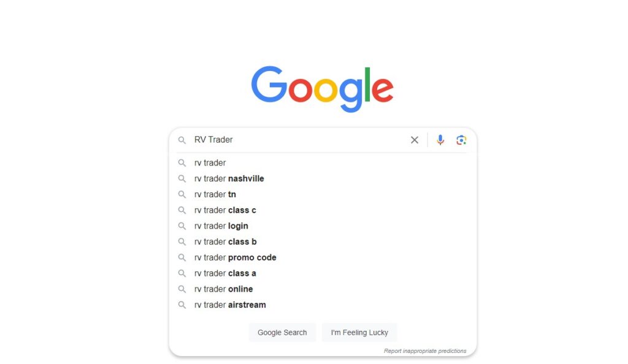The height and width of the screenshot is (364, 628).
Task: Pick suggestion 'rv trader online'
Action: (x=323, y=289)
